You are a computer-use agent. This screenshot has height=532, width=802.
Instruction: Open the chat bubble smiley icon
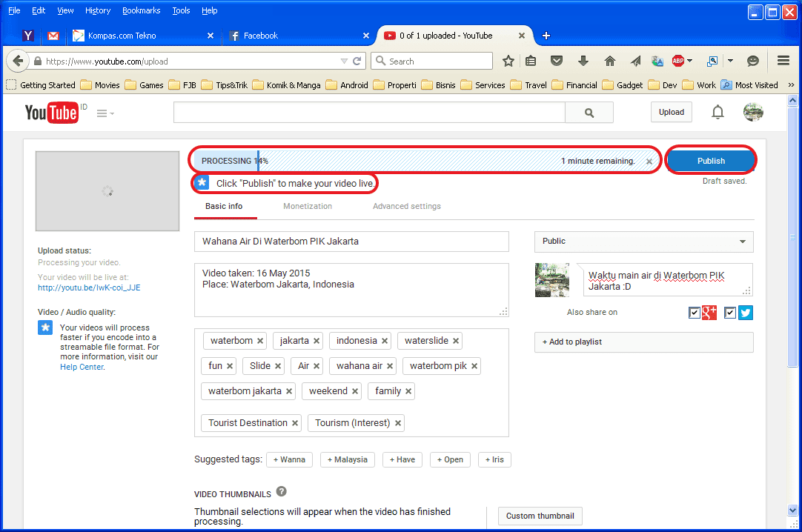(x=753, y=61)
